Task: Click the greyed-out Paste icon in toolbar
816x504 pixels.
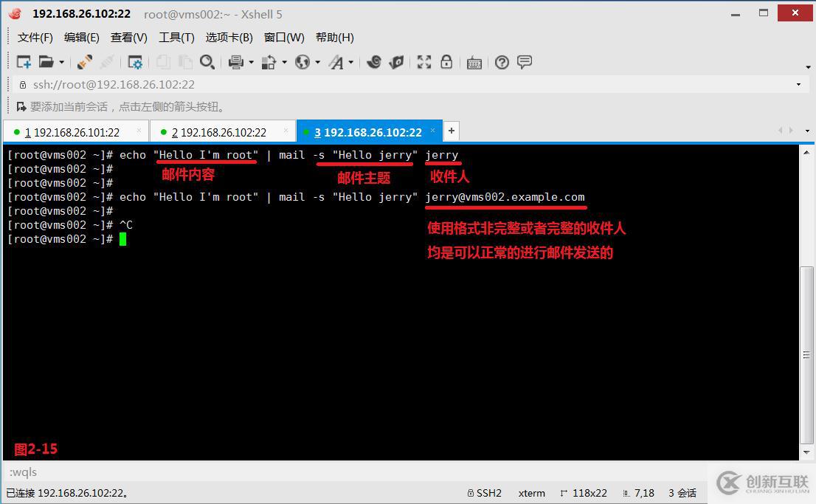Action: click(185, 62)
